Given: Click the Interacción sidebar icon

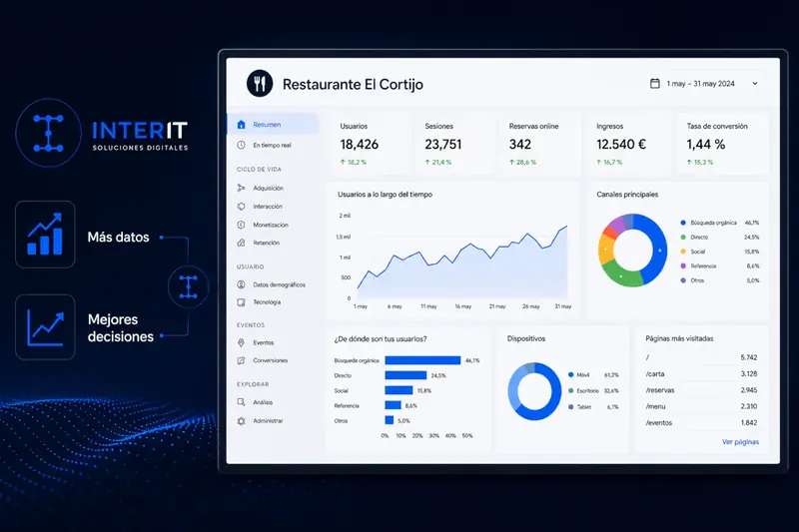Looking at the screenshot, I should (241, 207).
